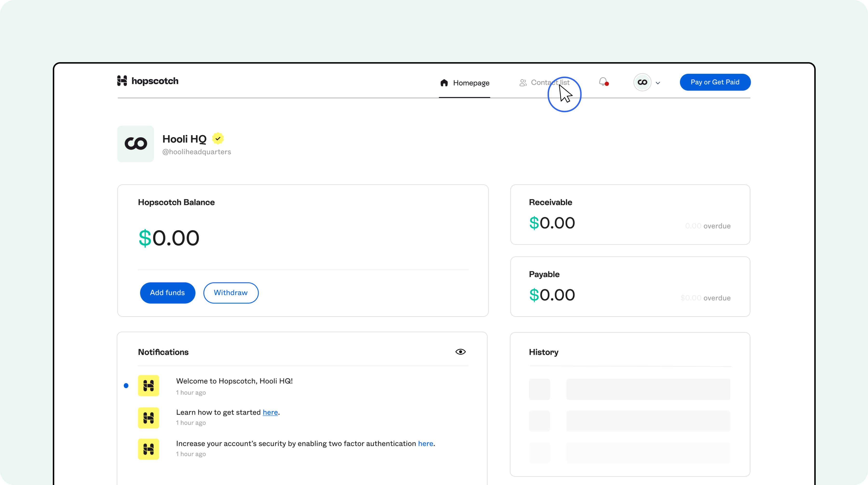The image size is (868, 485).
Task: Click the Homepage house icon
Action: 444,83
